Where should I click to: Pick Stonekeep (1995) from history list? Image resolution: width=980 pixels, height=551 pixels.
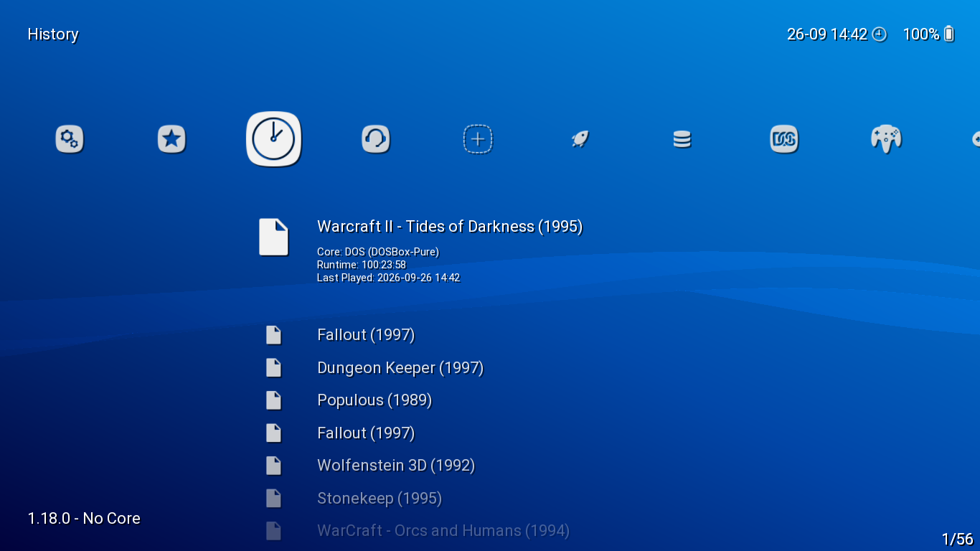click(x=380, y=498)
